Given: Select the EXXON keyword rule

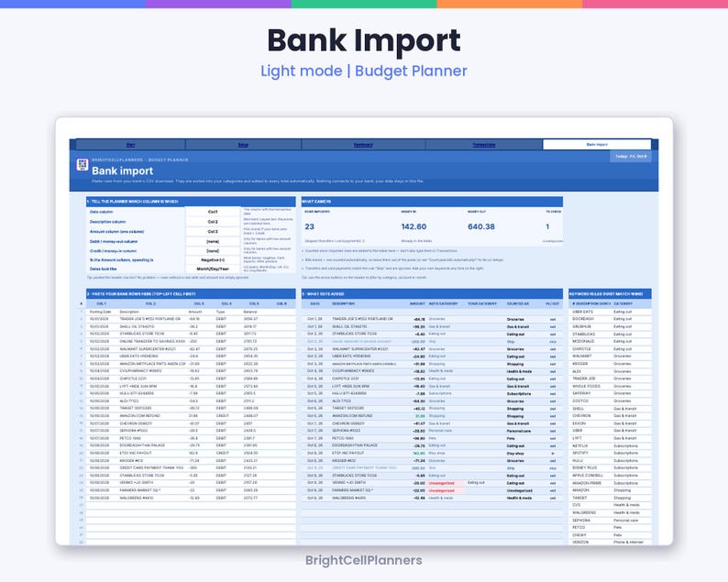Looking at the screenshot, I should point(579,423).
